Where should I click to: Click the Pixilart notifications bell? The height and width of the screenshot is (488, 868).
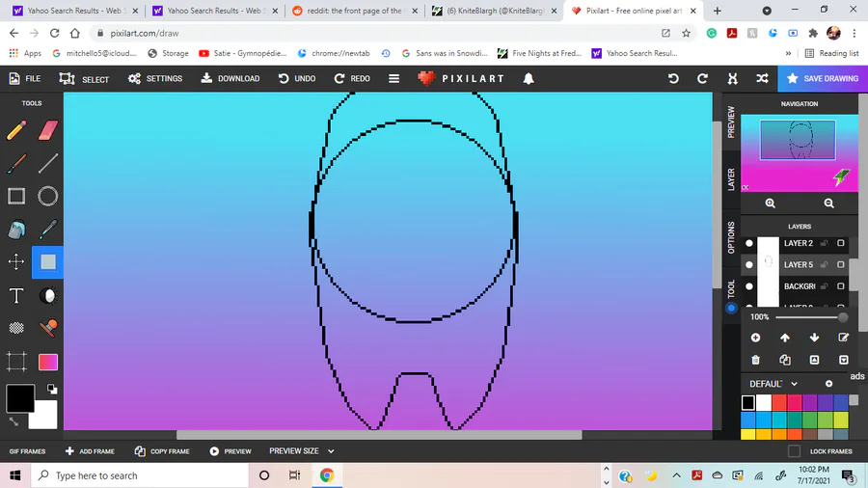pos(529,78)
